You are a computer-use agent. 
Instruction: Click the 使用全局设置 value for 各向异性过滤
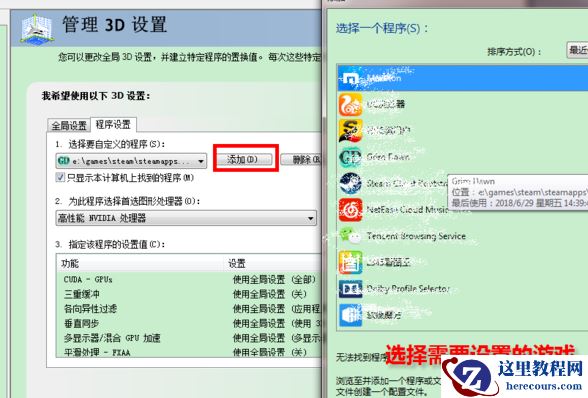(x=277, y=308)
